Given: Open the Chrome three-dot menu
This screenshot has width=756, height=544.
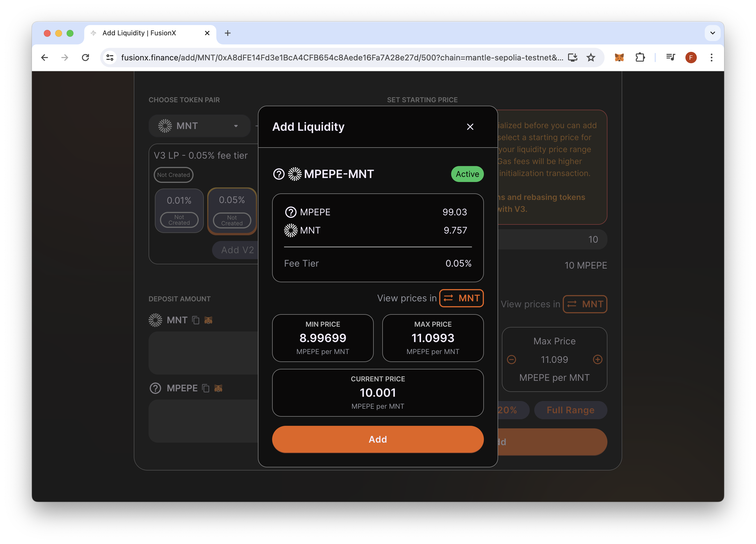Looking at the screenshot, I should (x=711, y=57).
